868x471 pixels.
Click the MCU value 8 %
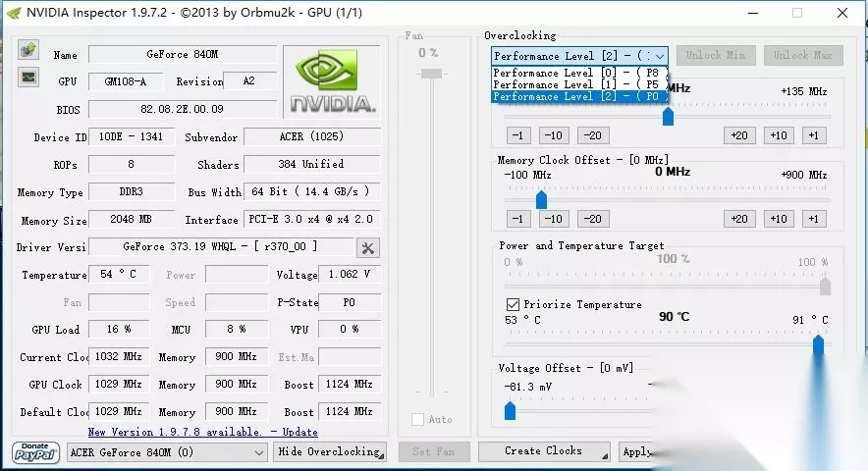(237, 329)
